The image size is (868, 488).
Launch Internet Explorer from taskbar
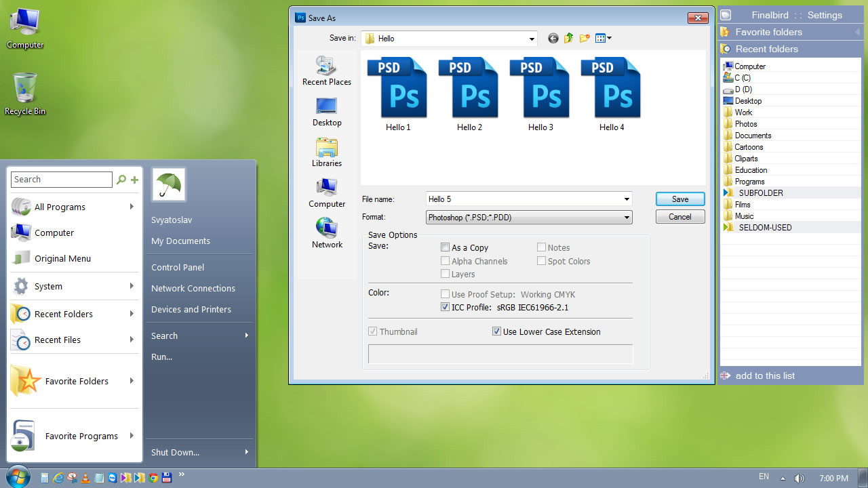tap(58, 478)
